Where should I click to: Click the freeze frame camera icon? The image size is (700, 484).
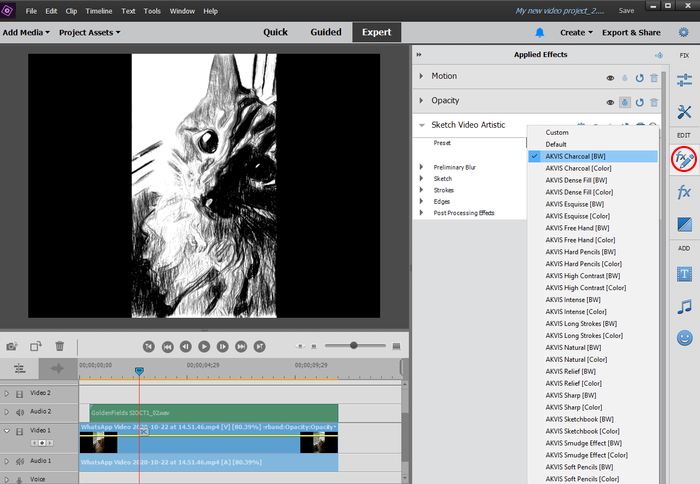coord(12,346)
